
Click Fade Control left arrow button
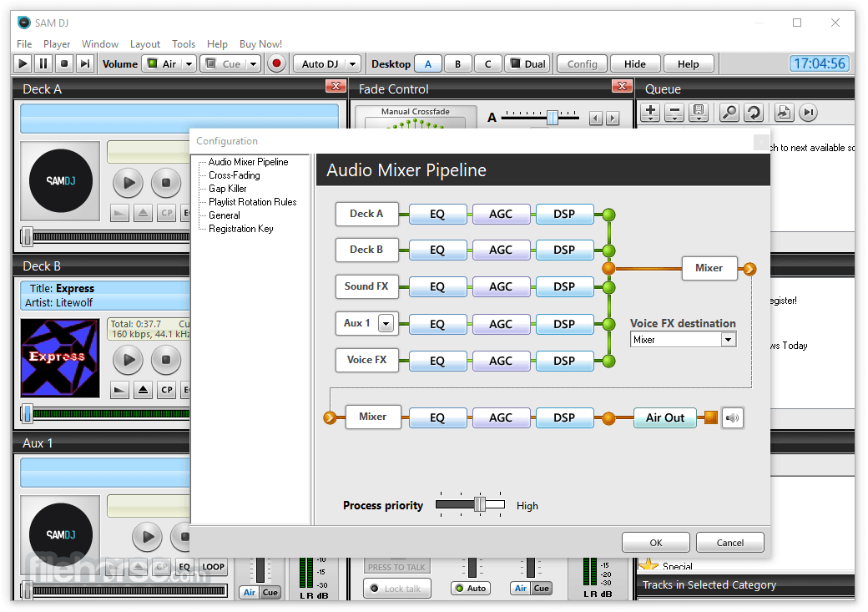(x=596, y=118)
